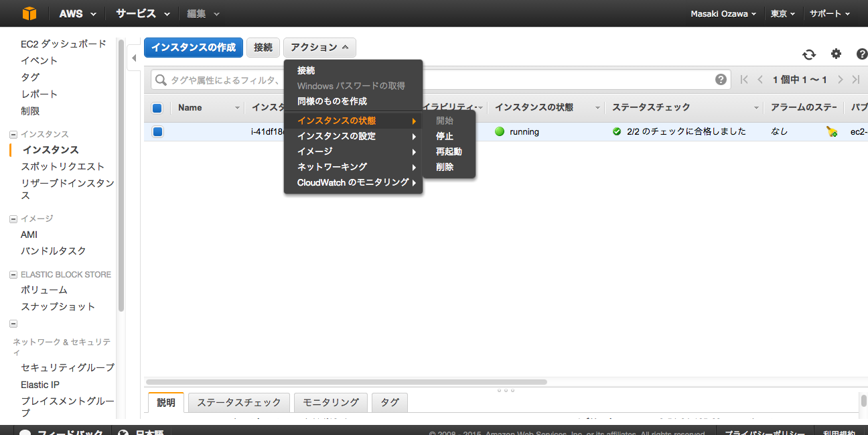This screenshot has height=435, width=868.
Task: Go to the next page arrow
Action: coord(840,80)
